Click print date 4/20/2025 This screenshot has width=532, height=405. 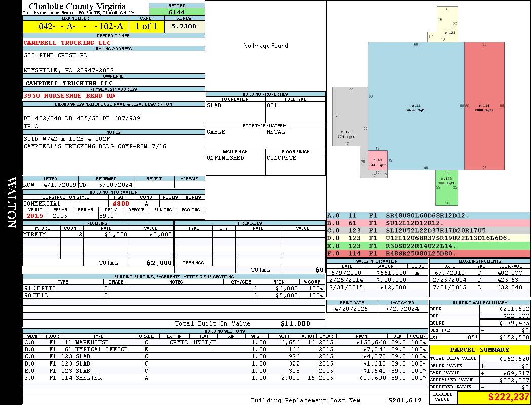coord(351,309)
